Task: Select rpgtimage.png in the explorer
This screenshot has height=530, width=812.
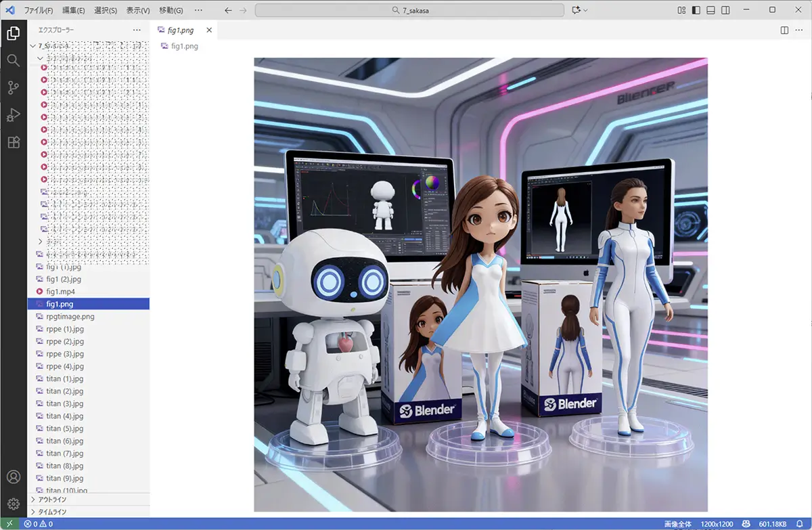Action: pos(70,316)
